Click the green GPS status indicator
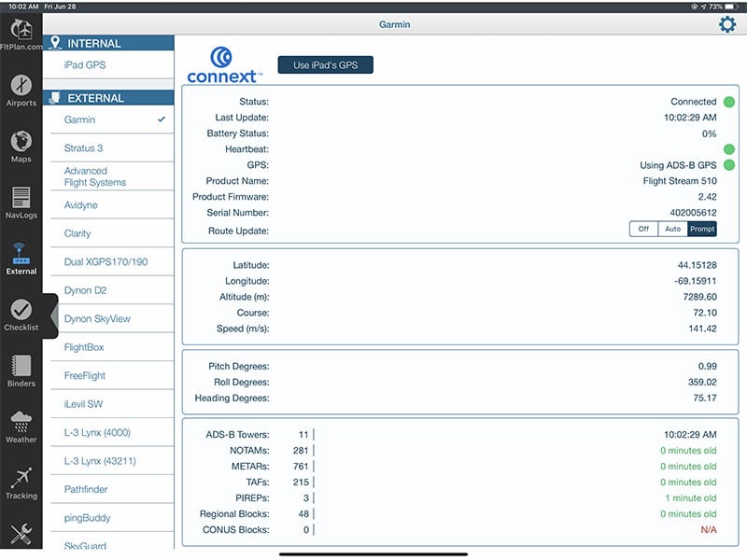The width and height of the screenshot is (747, 560). click(x=729, y=165)
